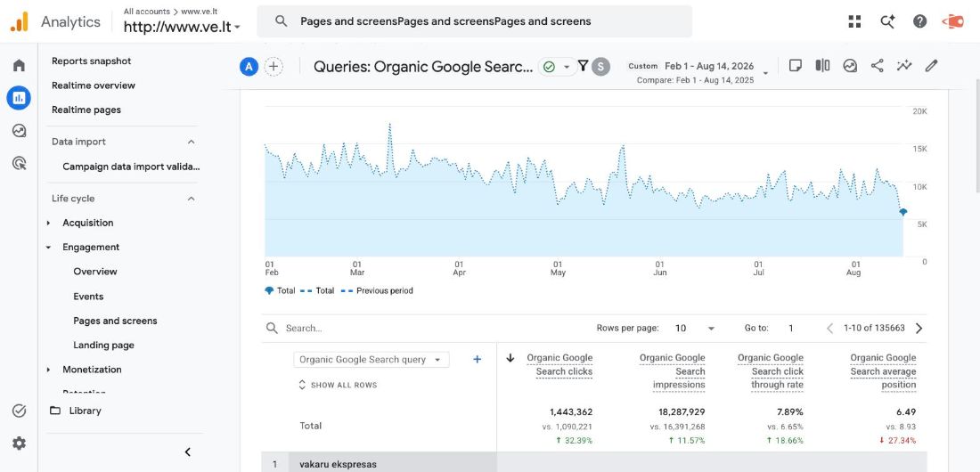Click the Go to page number field

tap(790, 329)
